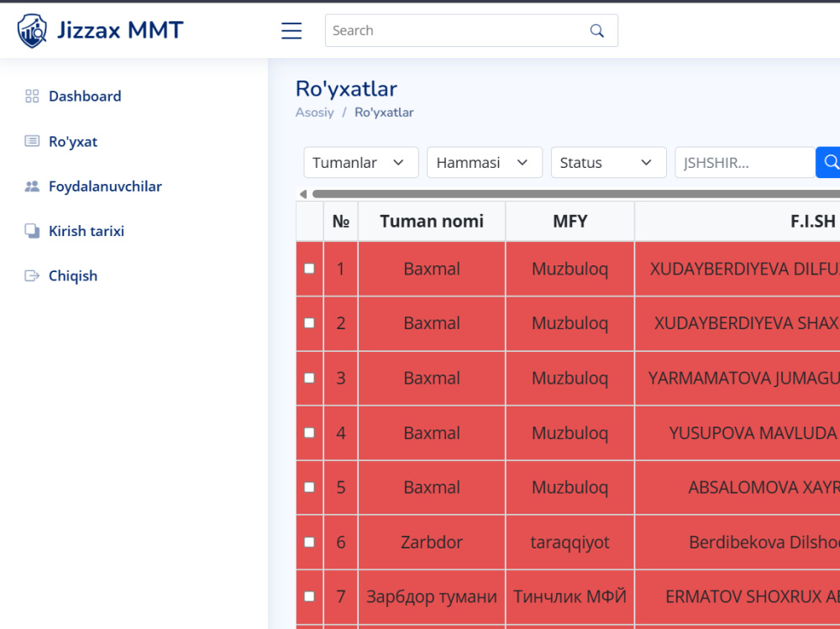The width and height of the screenshot is (840, 629).
Task: Click the Ro'yxat list icon
Action: (32, 141)
